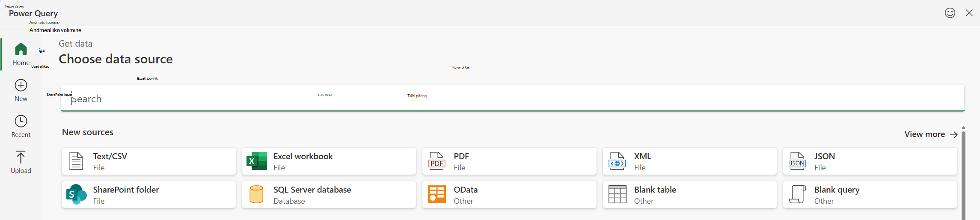The height and width of the screenshot is (220, 980).
Task: Click the Other subtitle under OData
Action: 463,201
